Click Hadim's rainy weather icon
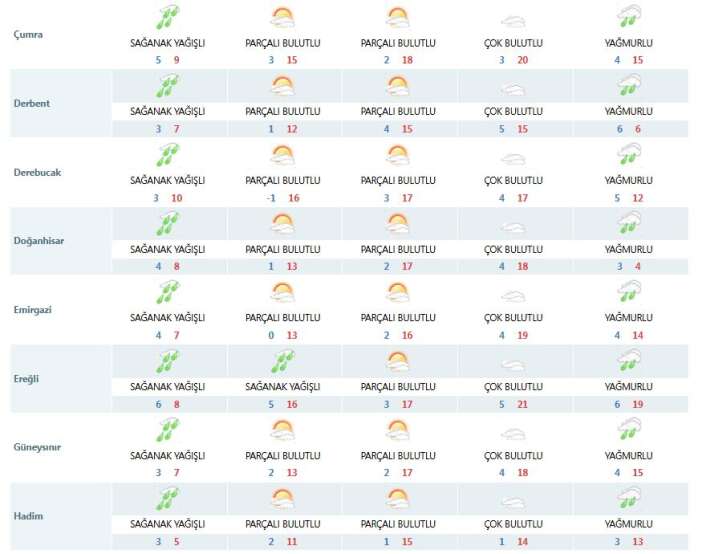Screen dimensions: 702x554 [630, 500]
